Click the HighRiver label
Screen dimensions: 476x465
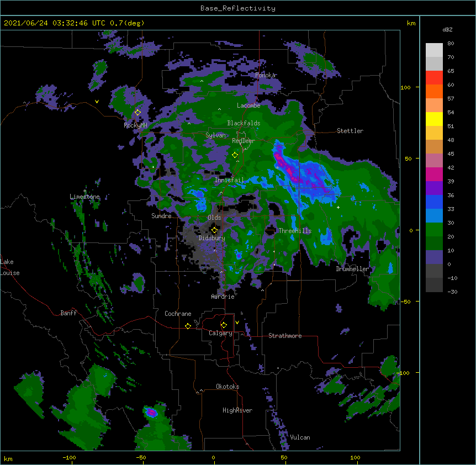[x=237, y=410]
